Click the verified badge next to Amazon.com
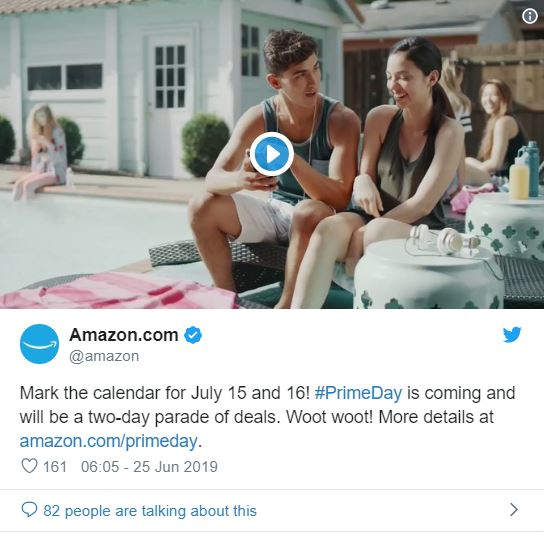 (193, 335)
